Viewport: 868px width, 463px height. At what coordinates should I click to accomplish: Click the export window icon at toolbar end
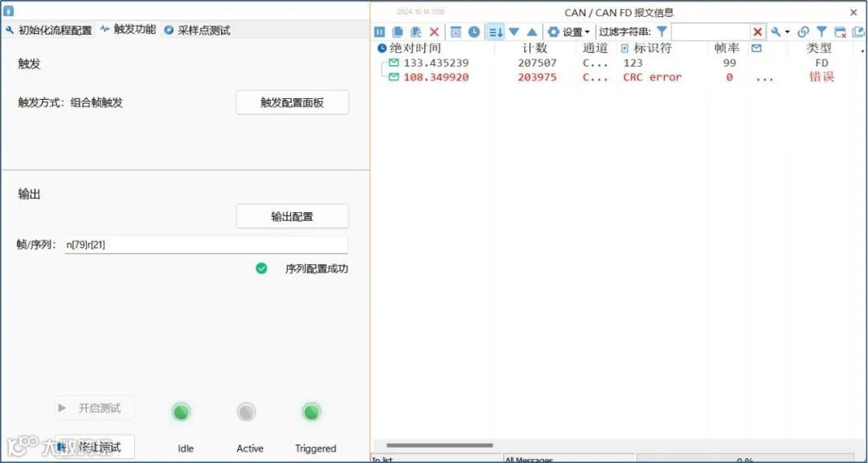point(858,32)
